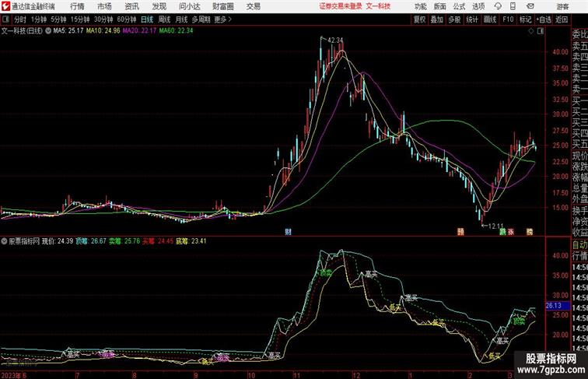The image size is (588, 379).
Task: Add stock via +自选 button
Action: coord(544,19)
